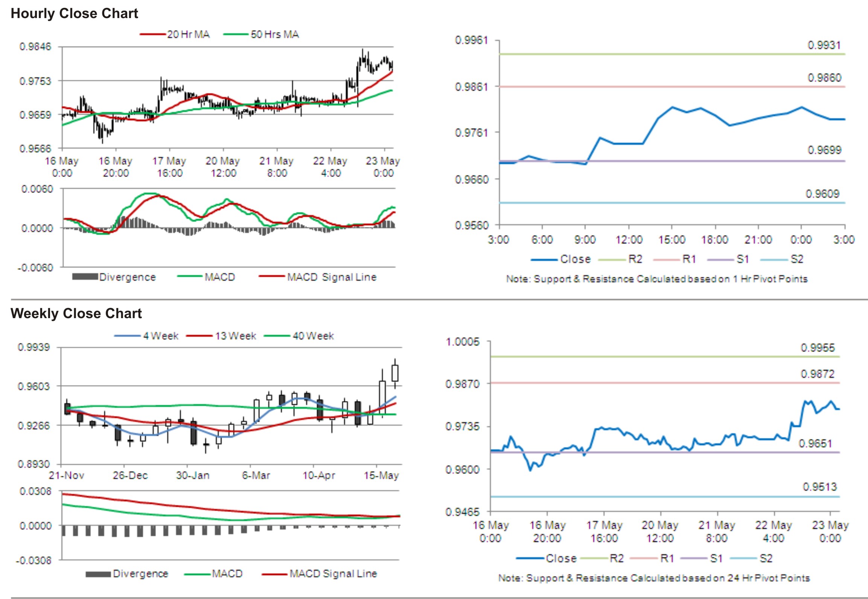The height and width of the screenshot is (599, 868).
Task: Click the 0.9566 axis label on hourly chart
Action: (x=35, y=149)
